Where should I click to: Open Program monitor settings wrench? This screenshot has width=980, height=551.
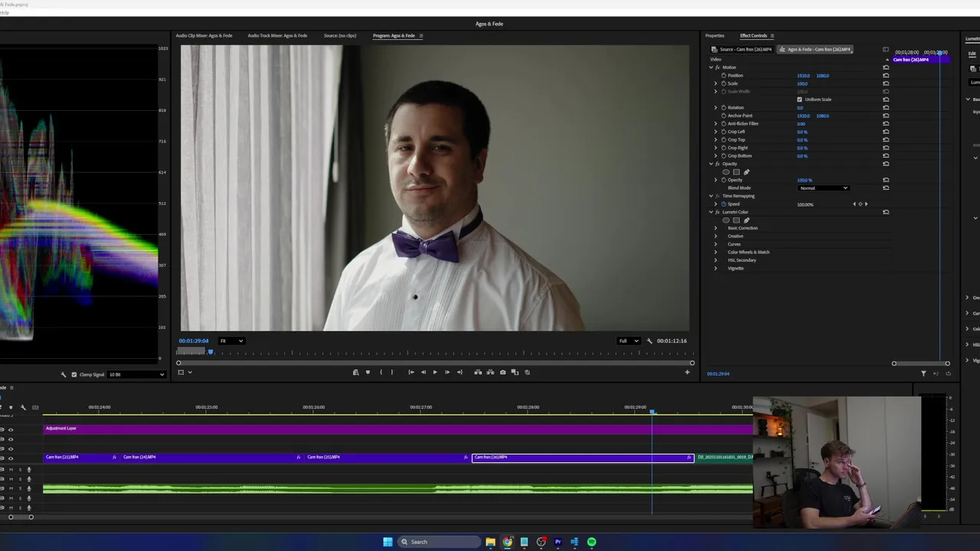(649, 341)
